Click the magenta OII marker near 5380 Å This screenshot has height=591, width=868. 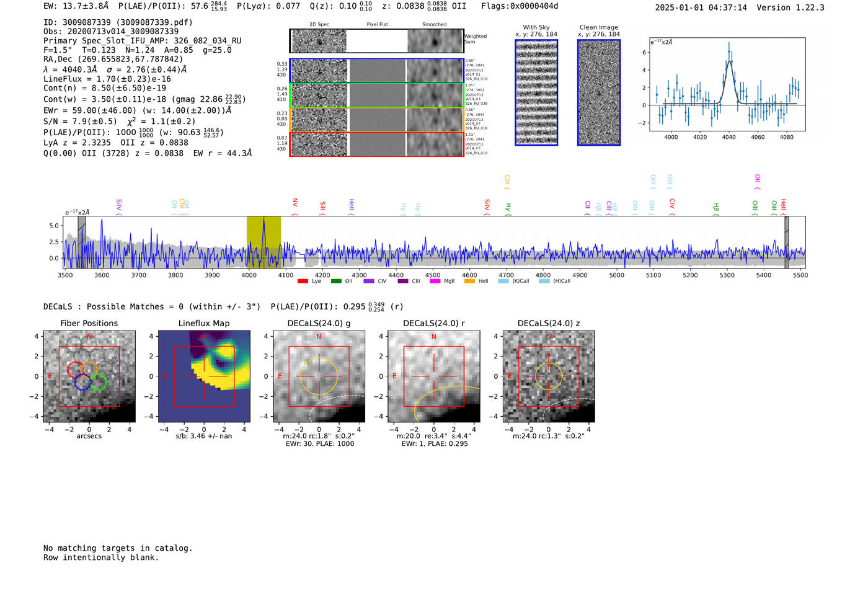(x=758, y=182)
